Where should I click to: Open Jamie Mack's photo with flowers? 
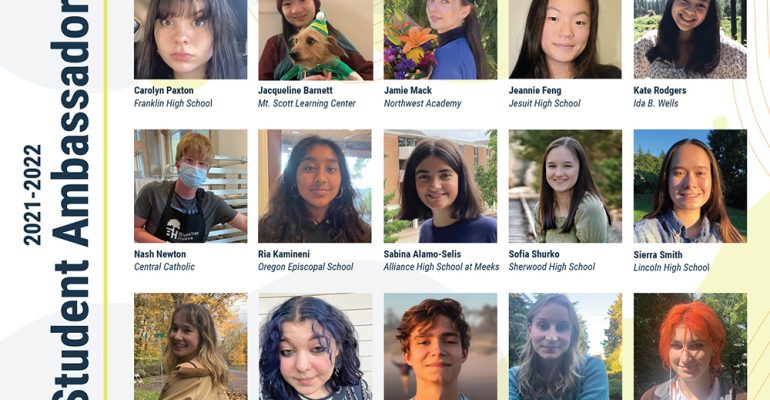coord(440,39)
